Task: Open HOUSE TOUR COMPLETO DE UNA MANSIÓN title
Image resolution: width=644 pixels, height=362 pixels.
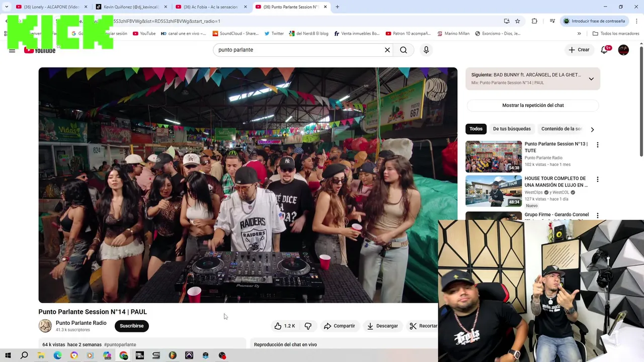Action: pos(555,182)
